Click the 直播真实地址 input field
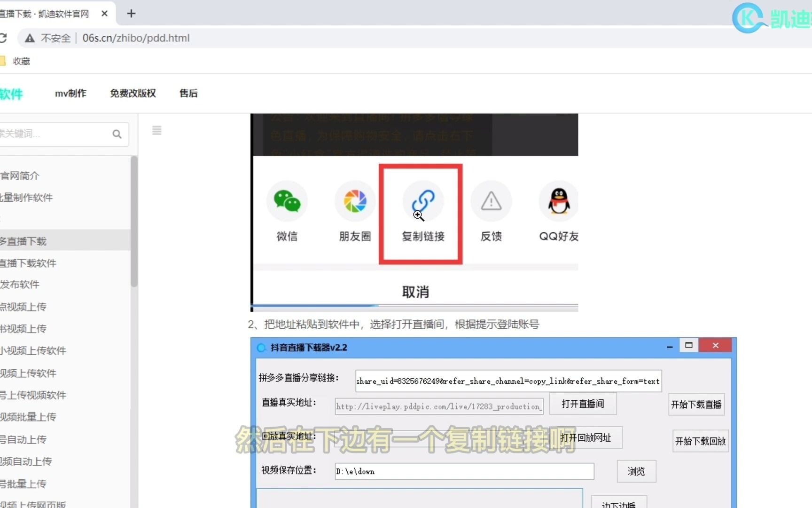812x508 pixels. pos(439,406)
